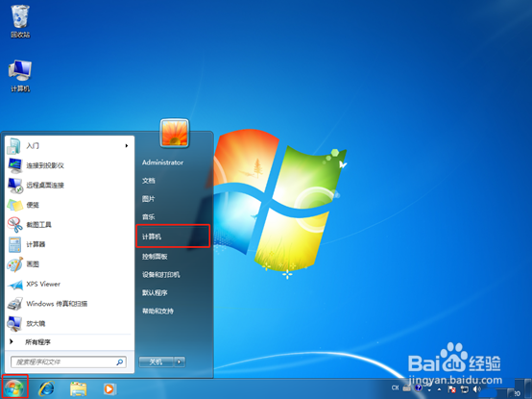This screenshot has height=399, width=532.
Task: Click the blue help question-mark tray icon
Action: (419, 387)
